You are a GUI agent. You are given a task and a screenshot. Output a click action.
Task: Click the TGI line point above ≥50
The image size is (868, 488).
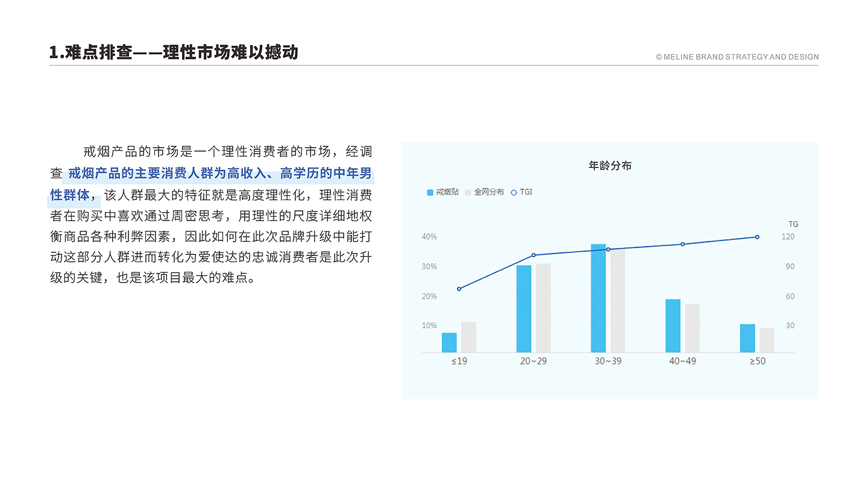point(757,237)
